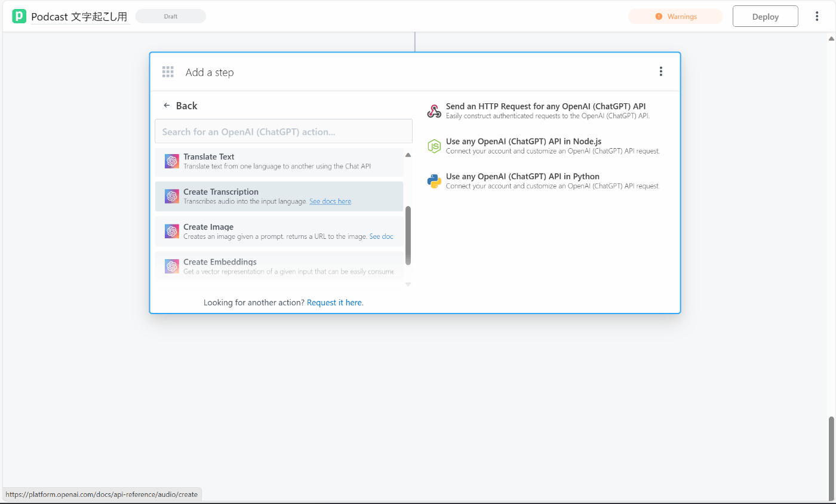The image size is (836, 504).
Task: Click the orange warning indicator icon
Action: click(x=659, y=17)
